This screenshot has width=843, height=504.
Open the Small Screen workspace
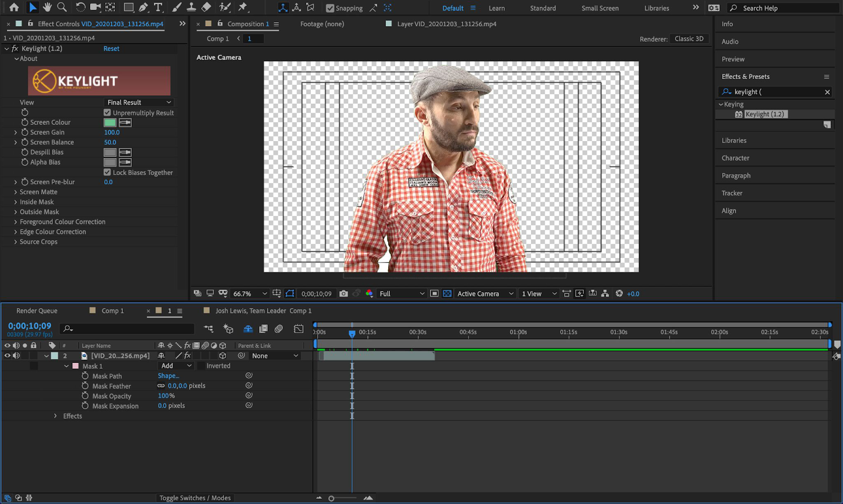(599, 8)
